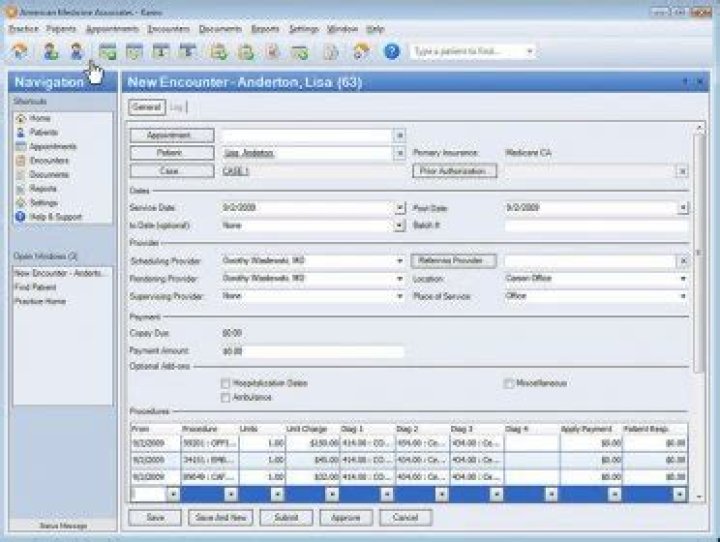Viewport: 720px width, 542px height.
Task: Open the To Date (optional) dropdown
Action: pyautogui.click(x=400, y=226)
